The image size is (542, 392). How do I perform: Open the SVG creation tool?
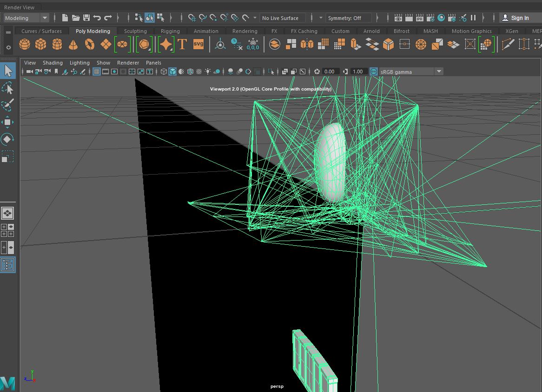click(x=198, y=44)
